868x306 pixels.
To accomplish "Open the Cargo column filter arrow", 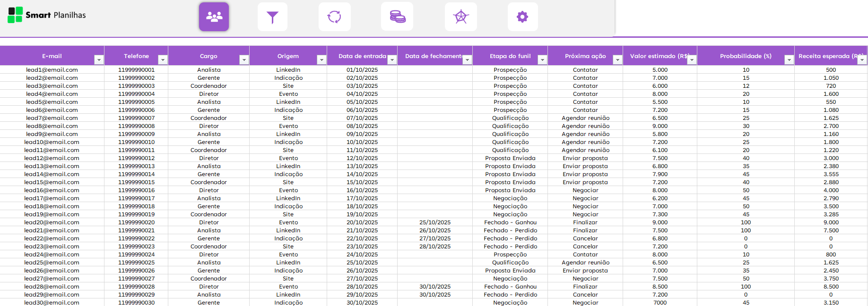I will tap(244, 60).
